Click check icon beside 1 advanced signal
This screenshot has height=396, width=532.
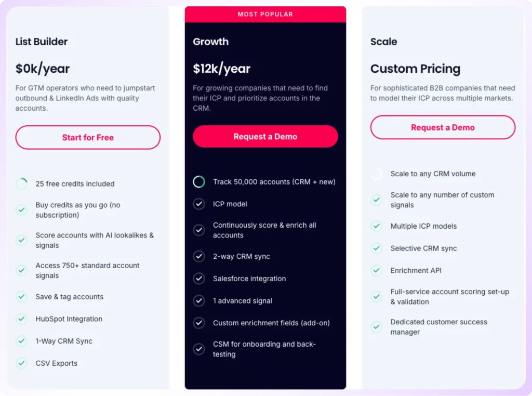point(199,301)
